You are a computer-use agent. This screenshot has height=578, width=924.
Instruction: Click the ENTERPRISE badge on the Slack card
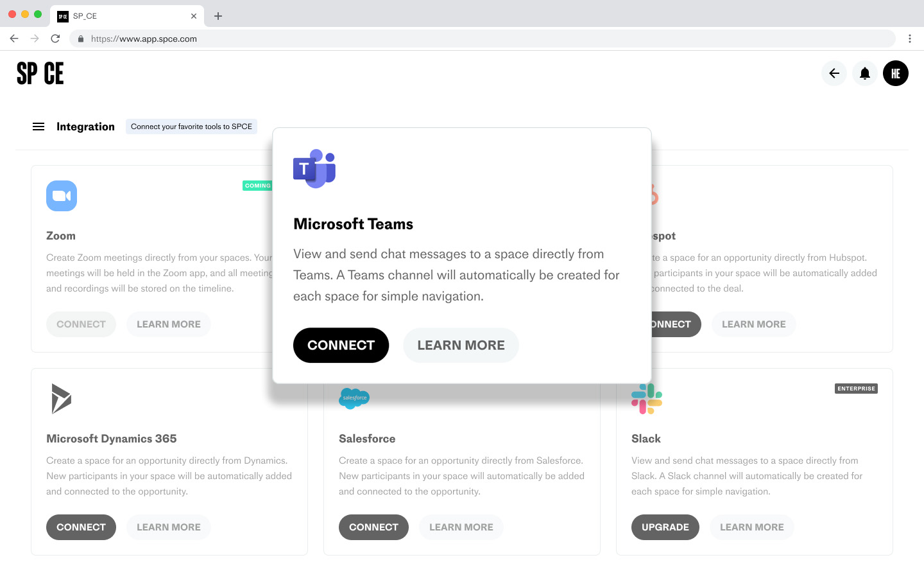[x=856, y=388]
